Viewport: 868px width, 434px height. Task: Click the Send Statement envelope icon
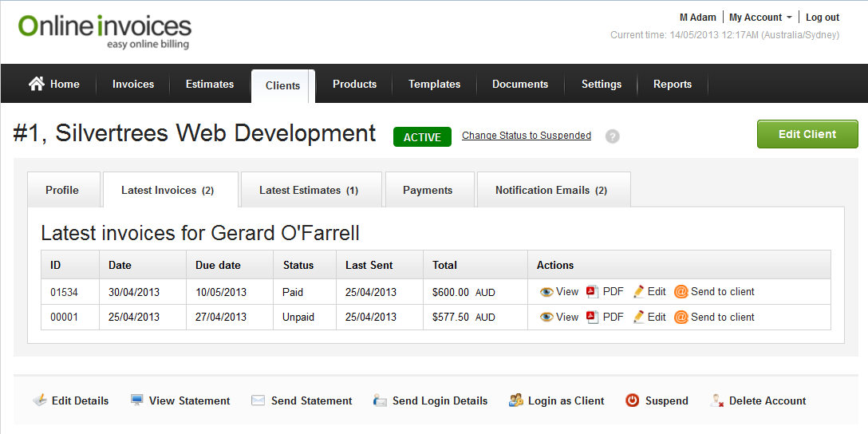258,400
